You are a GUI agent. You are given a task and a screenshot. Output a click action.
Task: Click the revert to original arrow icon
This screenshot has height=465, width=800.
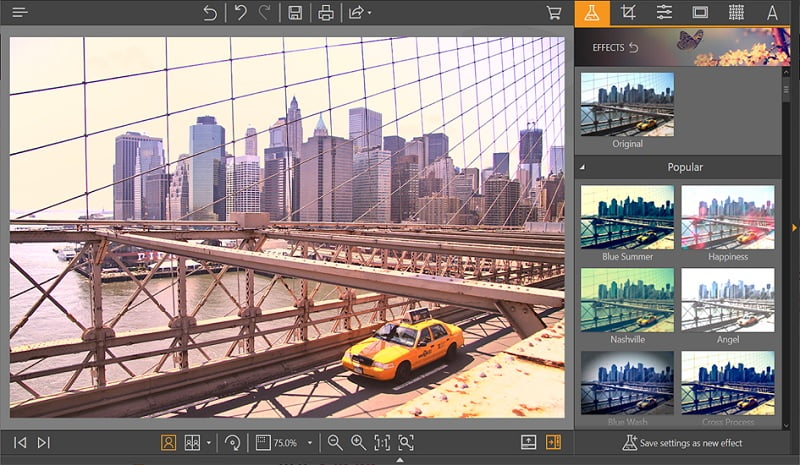[210, 12]
